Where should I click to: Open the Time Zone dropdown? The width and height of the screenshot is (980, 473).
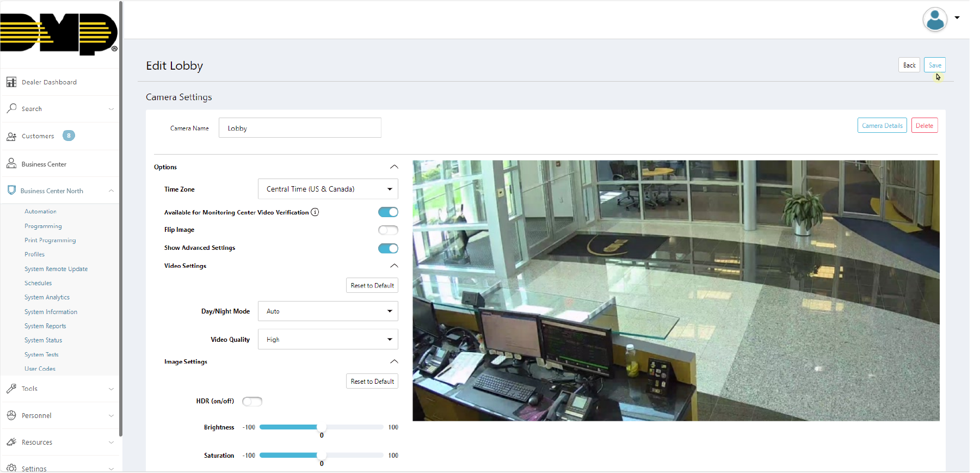point(328,189)
